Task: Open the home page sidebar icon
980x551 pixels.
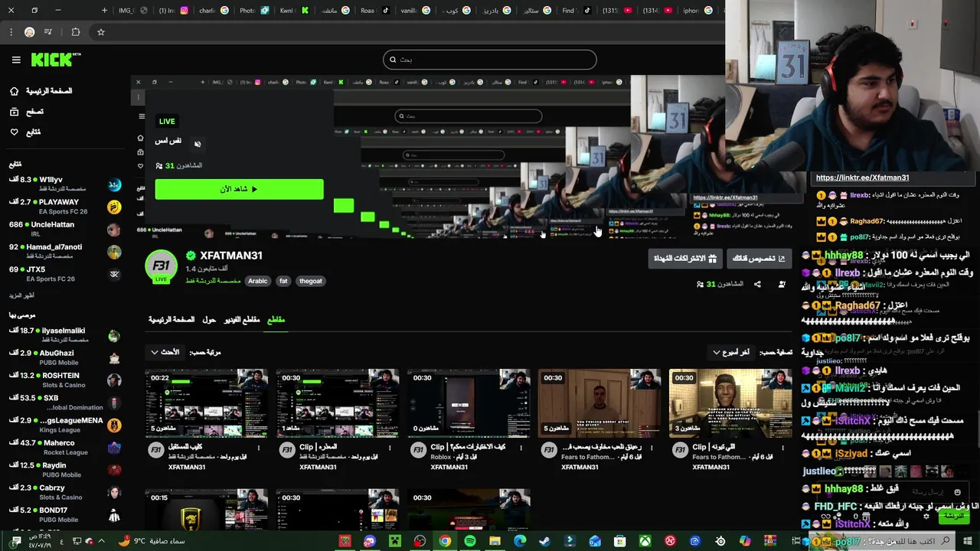Action: 14,91
